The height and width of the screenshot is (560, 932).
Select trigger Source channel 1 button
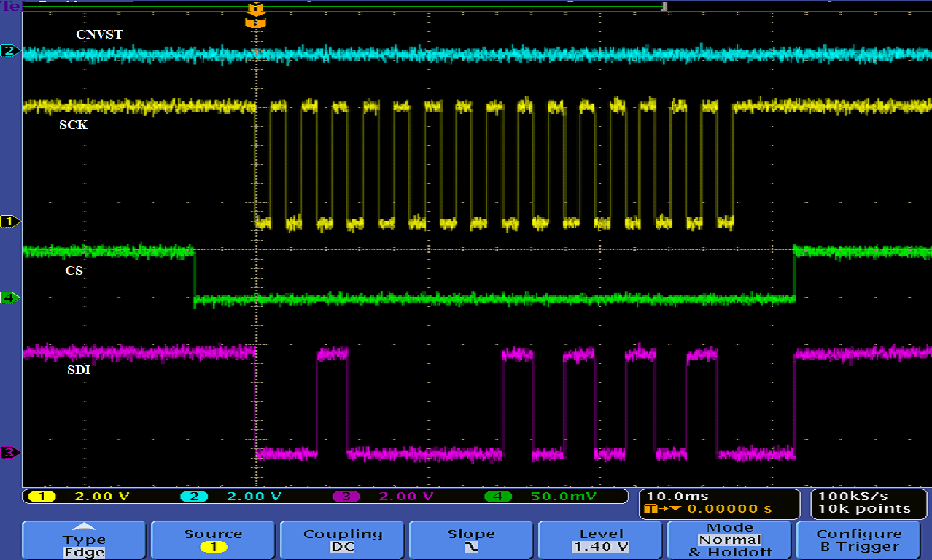coord(213,540)
